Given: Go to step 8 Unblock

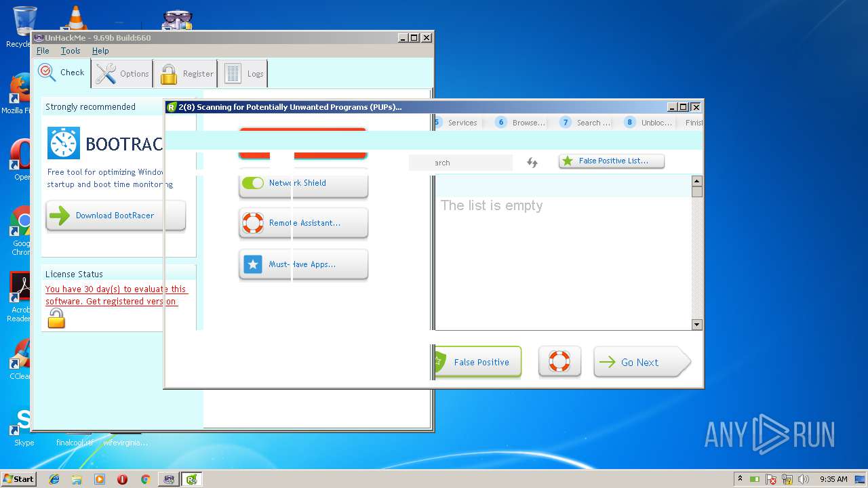Looking at the screenshot, I should coord(648,123).
